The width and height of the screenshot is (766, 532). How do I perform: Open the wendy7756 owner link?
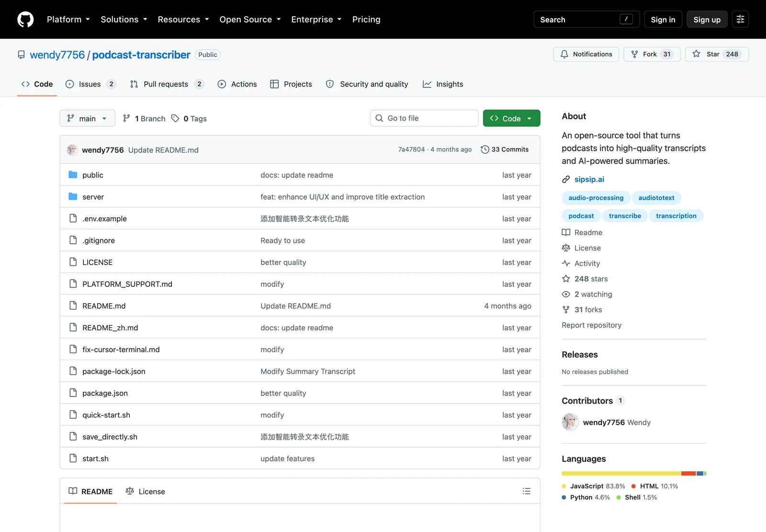coord(57,55)
